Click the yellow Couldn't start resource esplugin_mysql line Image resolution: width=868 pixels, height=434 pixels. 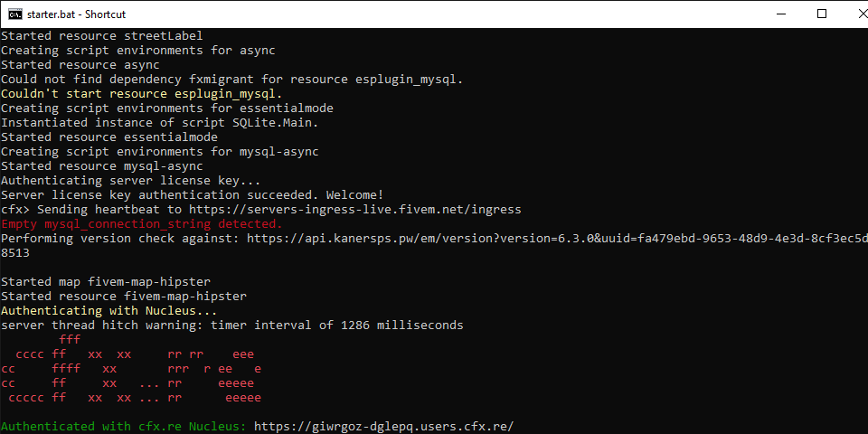coord(142,93)
